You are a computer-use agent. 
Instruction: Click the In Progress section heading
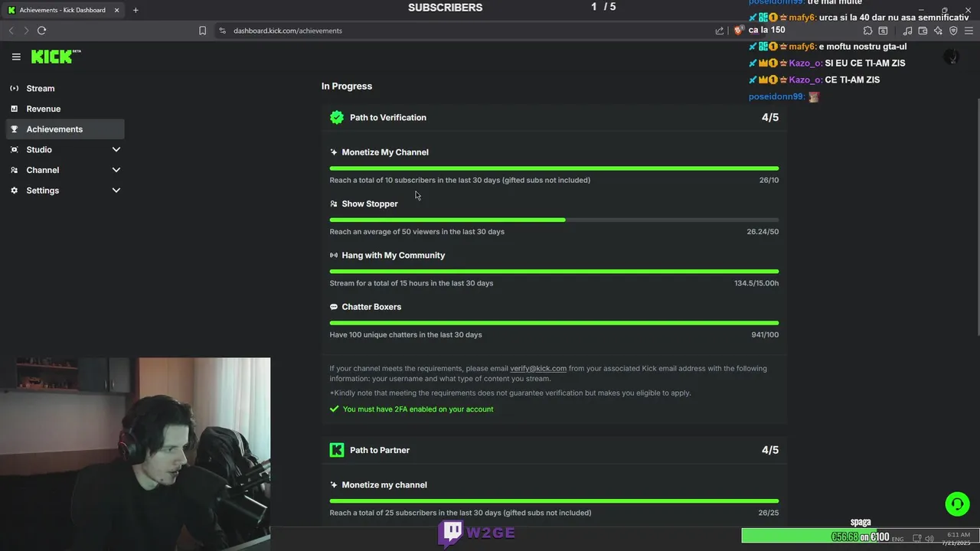tap(347, 86)
